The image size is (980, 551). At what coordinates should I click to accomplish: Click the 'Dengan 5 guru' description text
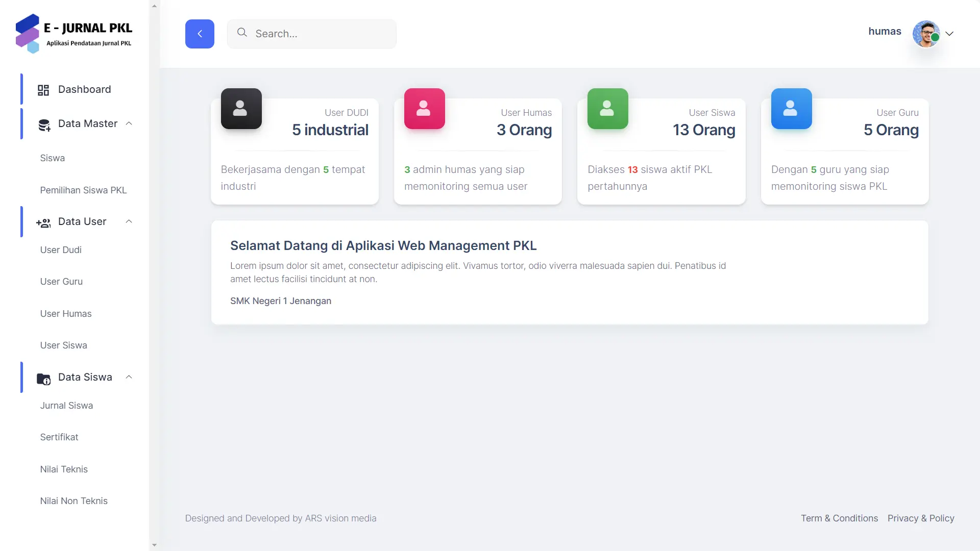click(830, 178)
